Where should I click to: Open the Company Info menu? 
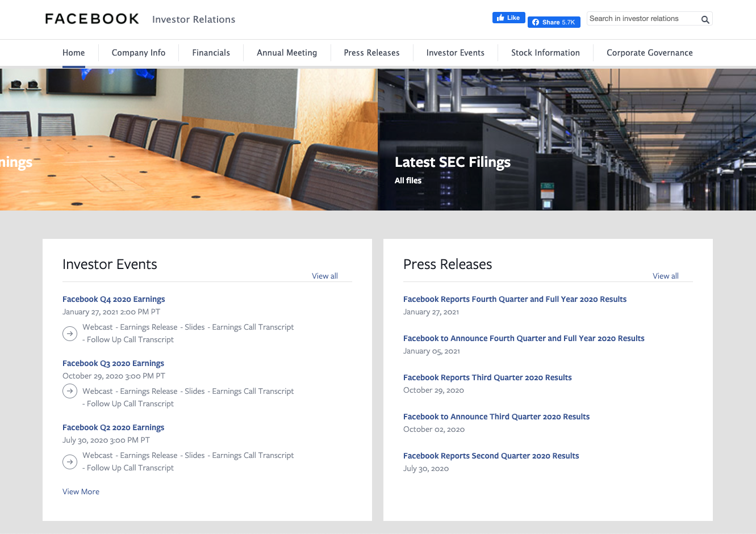139,53
